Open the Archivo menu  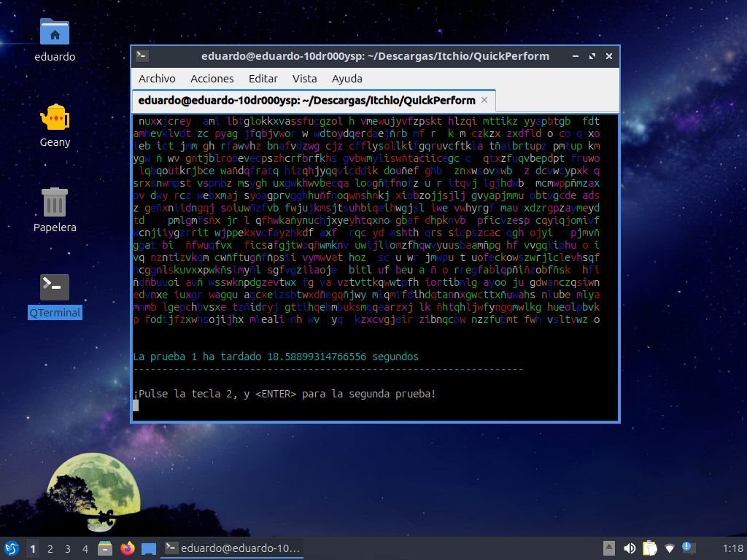[x=157, y=79]
